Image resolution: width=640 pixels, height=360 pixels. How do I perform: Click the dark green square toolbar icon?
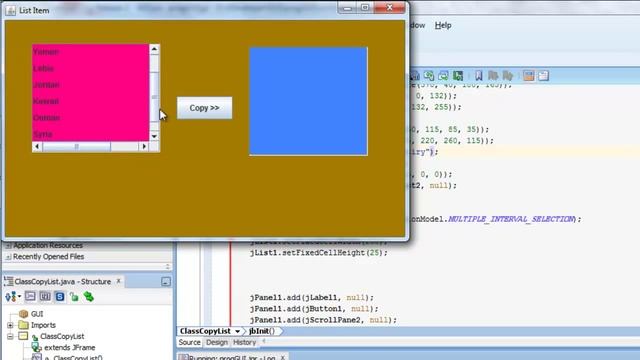tap(458, 76)
